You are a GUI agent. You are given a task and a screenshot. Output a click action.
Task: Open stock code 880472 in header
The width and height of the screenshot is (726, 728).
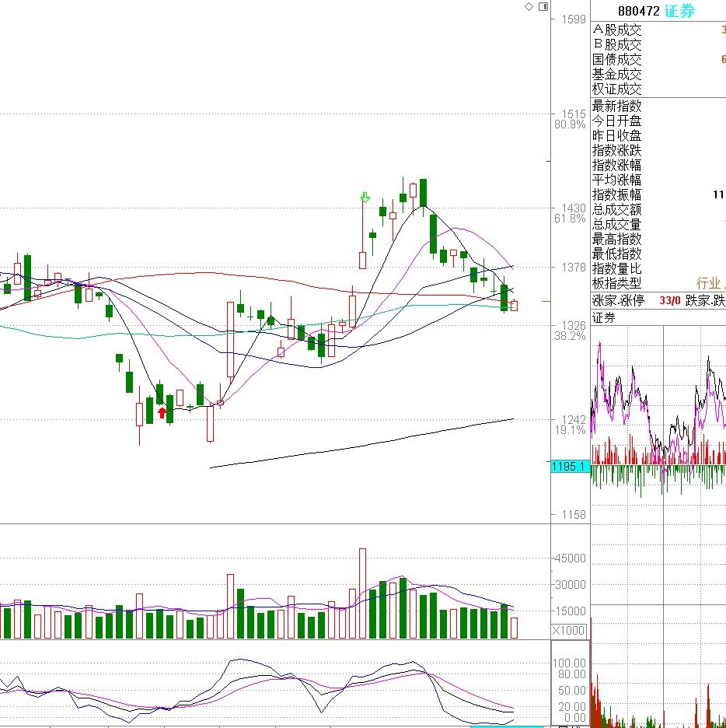pyautogui.click(x=638, y=11)
